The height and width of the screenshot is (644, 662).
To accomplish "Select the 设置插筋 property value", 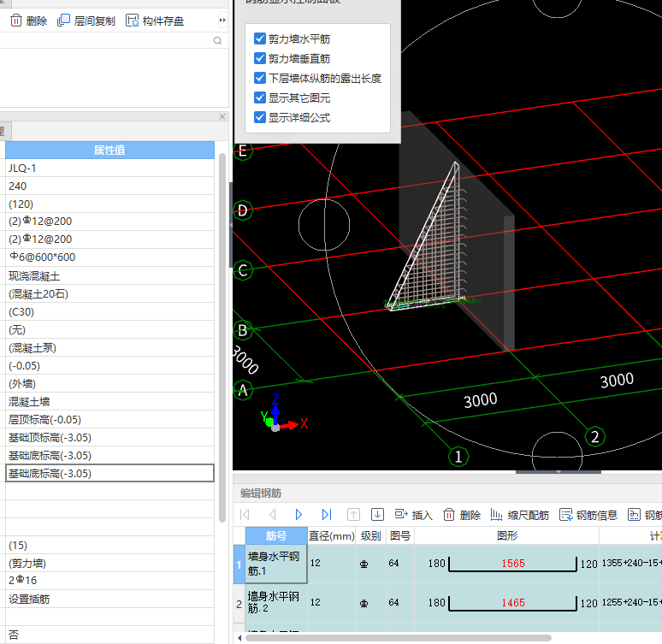I will (x=109, y=599).
